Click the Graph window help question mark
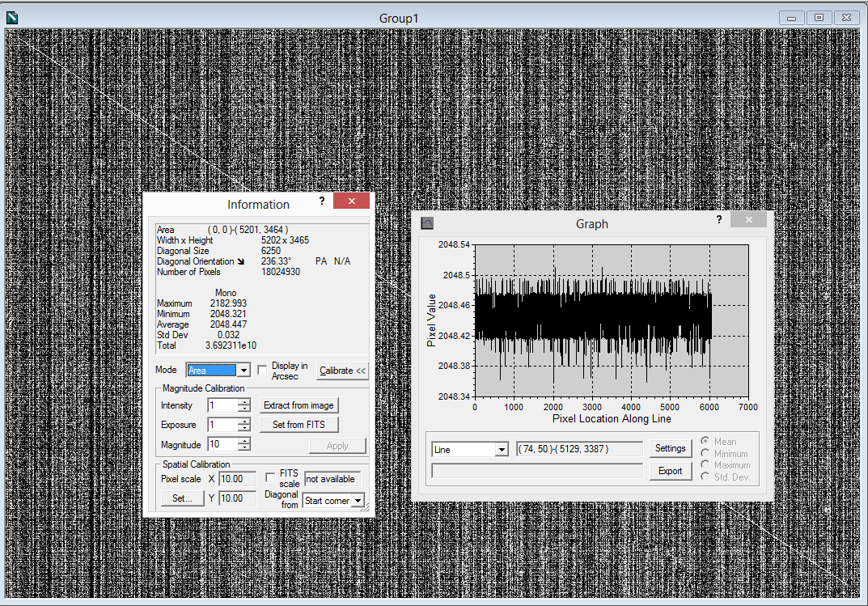The image size is (868, 606). tap(718, 219)
